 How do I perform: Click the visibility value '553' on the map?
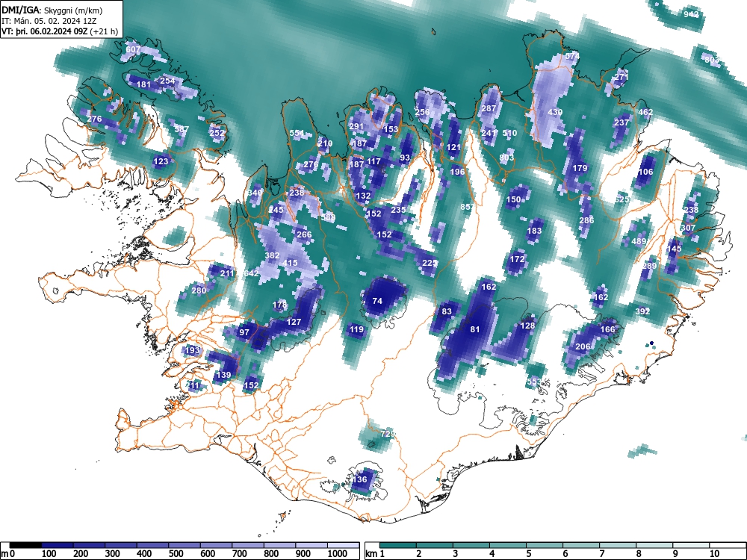534,382
